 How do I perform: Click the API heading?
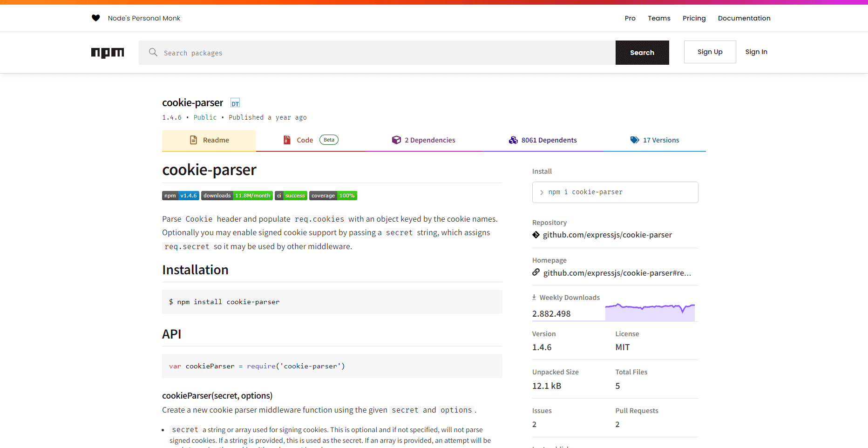(171, 334)
